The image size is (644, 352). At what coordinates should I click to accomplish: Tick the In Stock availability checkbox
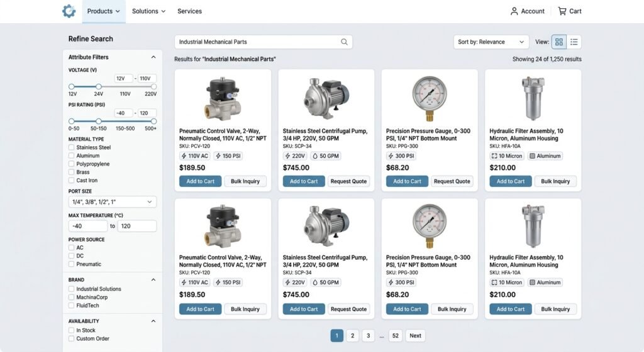tap(72, 330)
